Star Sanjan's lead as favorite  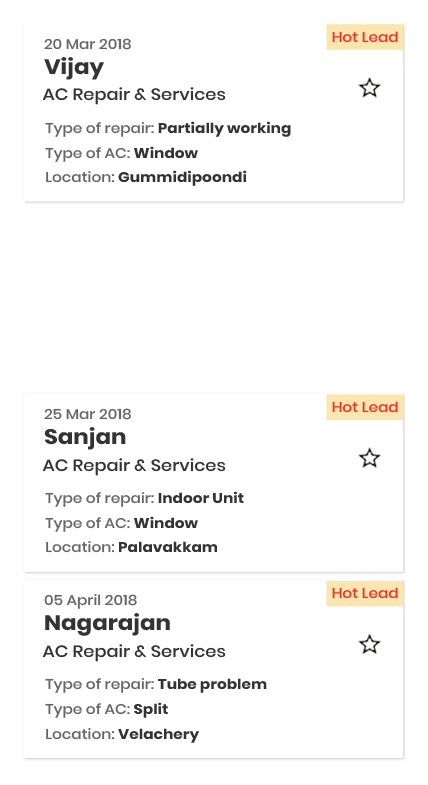[x=369, y=458]
